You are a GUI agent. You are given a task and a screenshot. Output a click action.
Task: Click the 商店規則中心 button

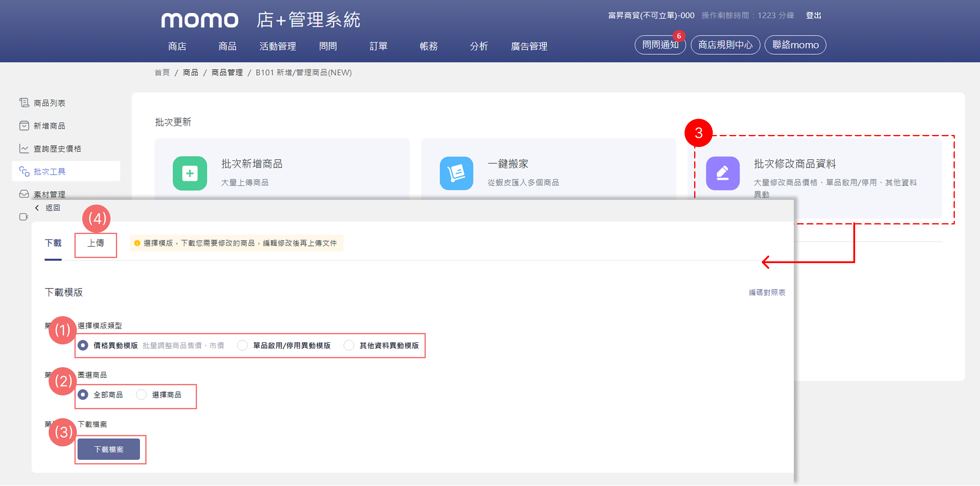tap(725, 45)
